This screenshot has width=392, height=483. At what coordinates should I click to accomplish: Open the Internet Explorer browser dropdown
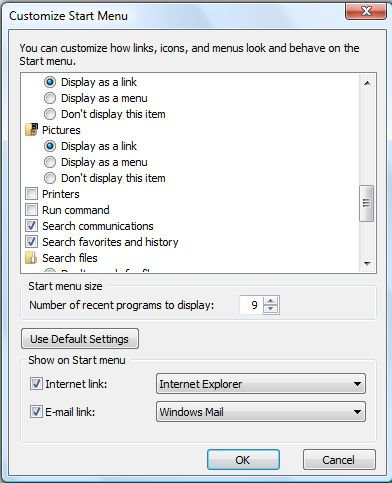tap(261, 384)
